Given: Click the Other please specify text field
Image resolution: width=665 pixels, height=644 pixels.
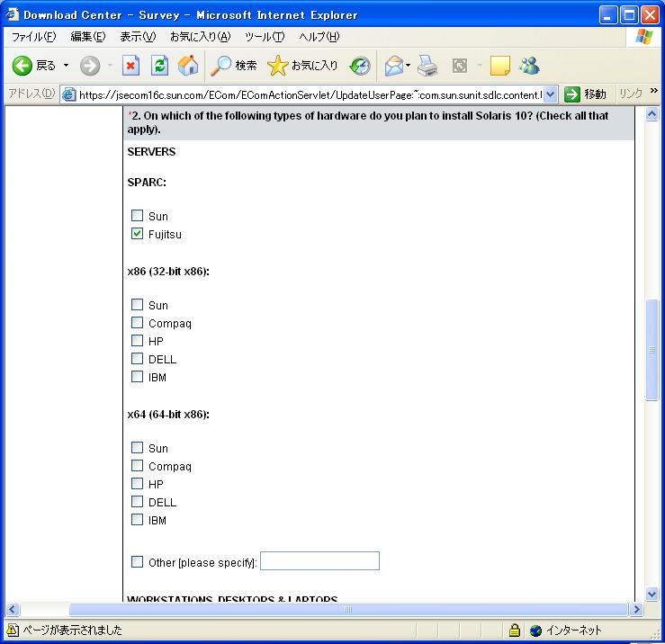Looking at the screenshot, I should (319, 561).
